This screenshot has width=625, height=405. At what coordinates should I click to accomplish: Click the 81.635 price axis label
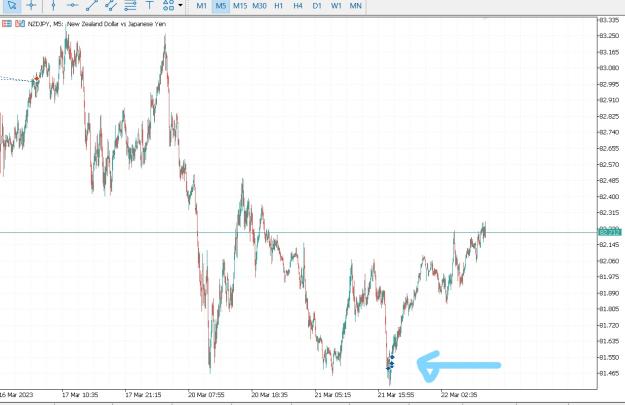point(609,341)
